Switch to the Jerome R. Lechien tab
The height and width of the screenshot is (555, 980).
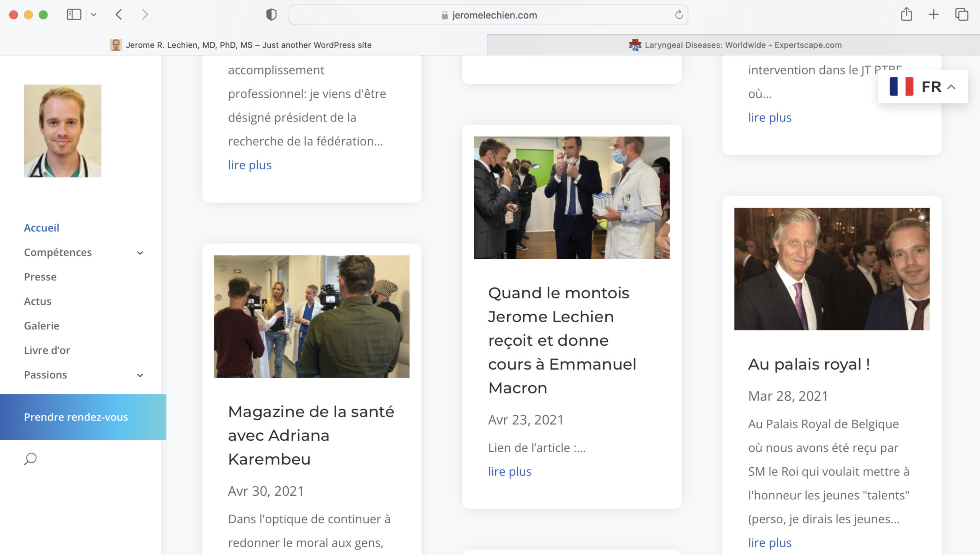pos(243,45)
